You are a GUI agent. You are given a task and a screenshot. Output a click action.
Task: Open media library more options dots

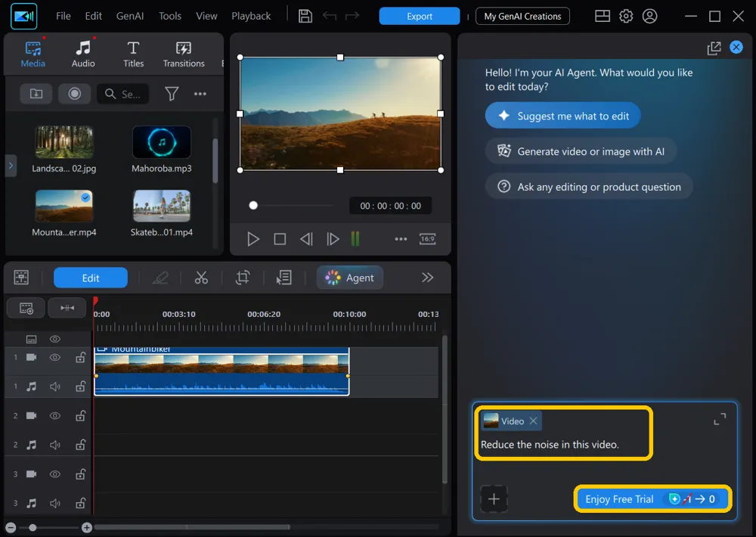tap(200, 94)
